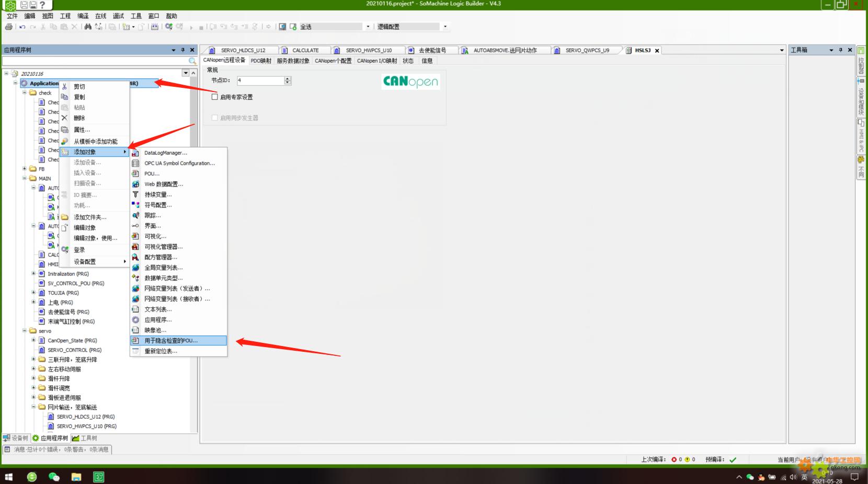Screen dimensions: 868x484
Task: Expand the 滑杆升降 folder in tree
Action: pyautogui.click(x=33, y=378)
